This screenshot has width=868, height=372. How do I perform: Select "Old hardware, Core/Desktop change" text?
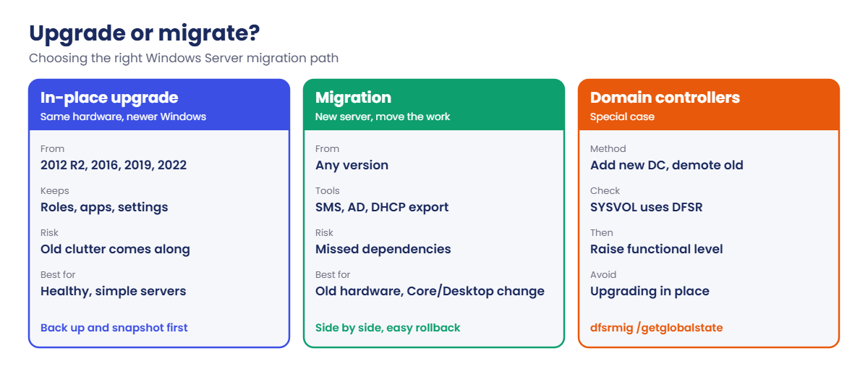[x=430, y=291]
